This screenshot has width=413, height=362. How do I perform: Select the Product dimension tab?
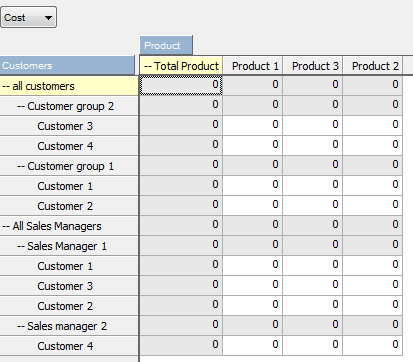pyautogui.click(x=166, y=45)
